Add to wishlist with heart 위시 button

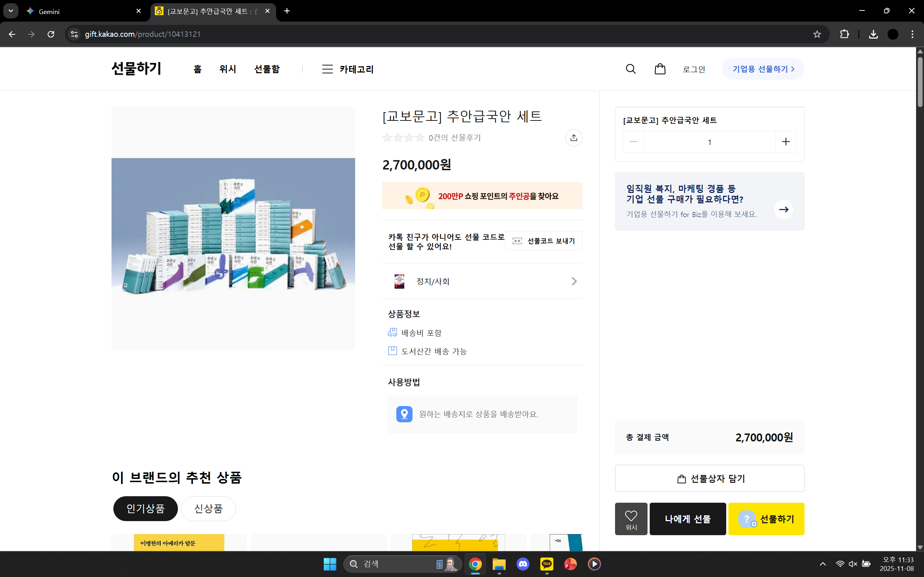(631, 519)
